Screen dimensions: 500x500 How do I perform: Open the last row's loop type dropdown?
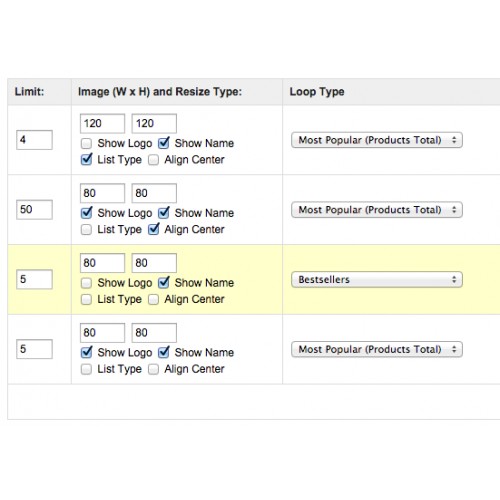(377, 349)
